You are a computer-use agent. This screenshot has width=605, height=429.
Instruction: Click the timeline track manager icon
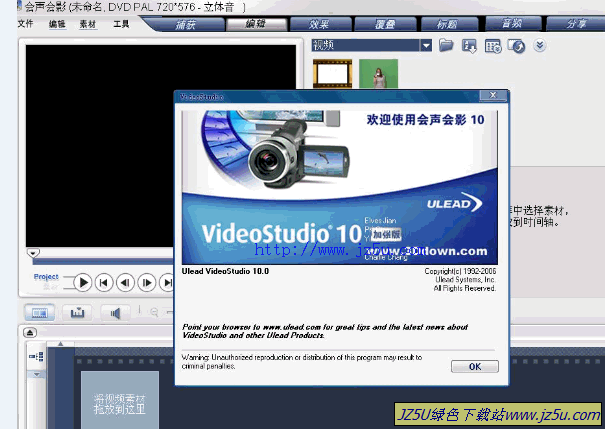[37, 356]
